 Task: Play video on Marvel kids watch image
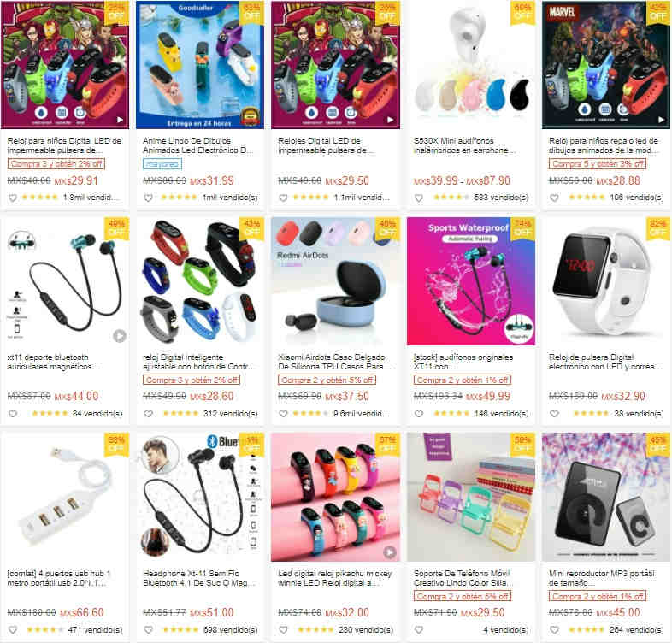pyautogui.click(x=662, y=120)
